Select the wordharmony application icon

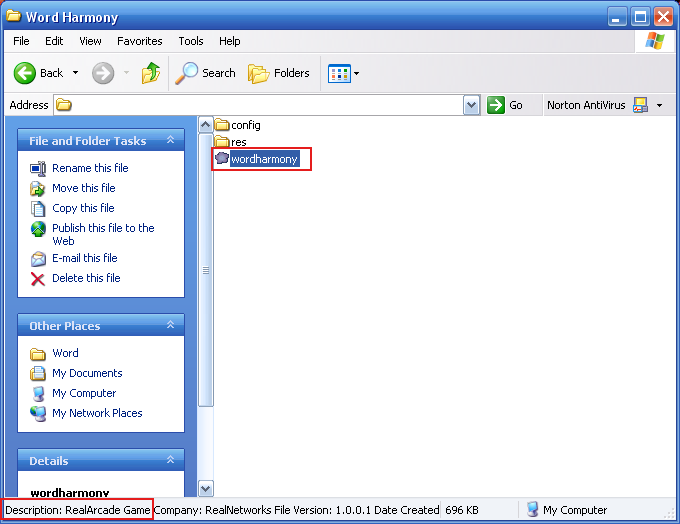[222, 158]
